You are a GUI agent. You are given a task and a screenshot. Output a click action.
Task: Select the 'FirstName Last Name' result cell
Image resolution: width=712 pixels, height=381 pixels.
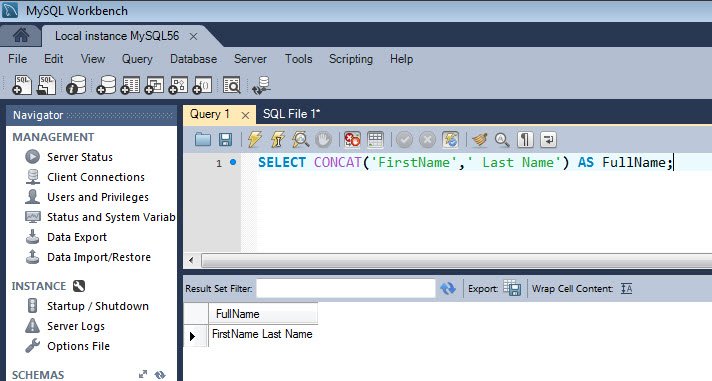[263, 334]
